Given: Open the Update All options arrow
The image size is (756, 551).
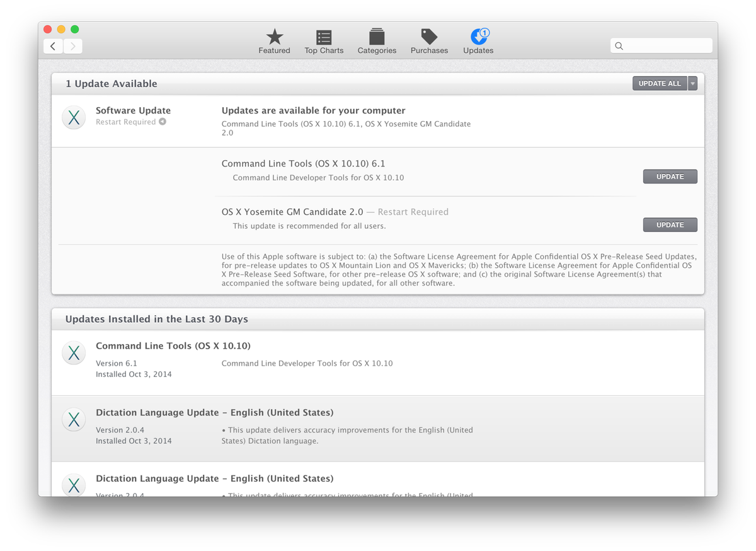Looking at the screenshot, I should click(x=692, y=83).
